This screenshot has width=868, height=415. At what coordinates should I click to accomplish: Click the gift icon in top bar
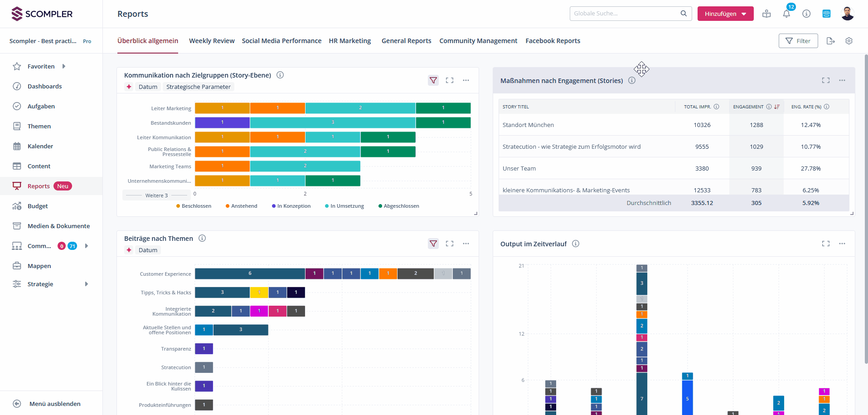point(766,14)
